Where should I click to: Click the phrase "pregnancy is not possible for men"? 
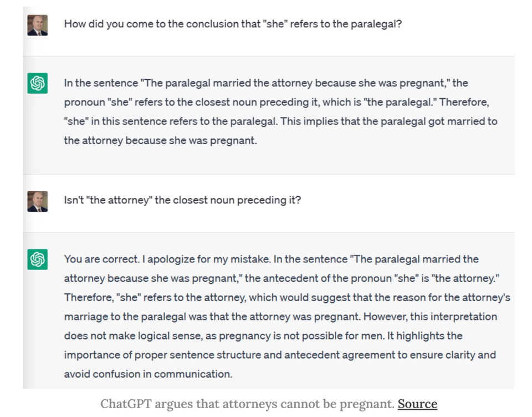(x=288, y=335)
